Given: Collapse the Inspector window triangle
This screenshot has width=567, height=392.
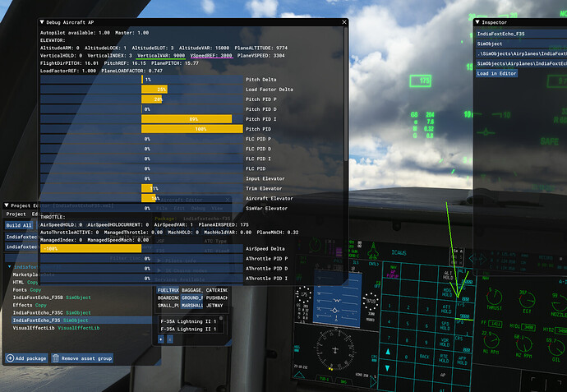Looking at the screenshot, I should [477, 22].
